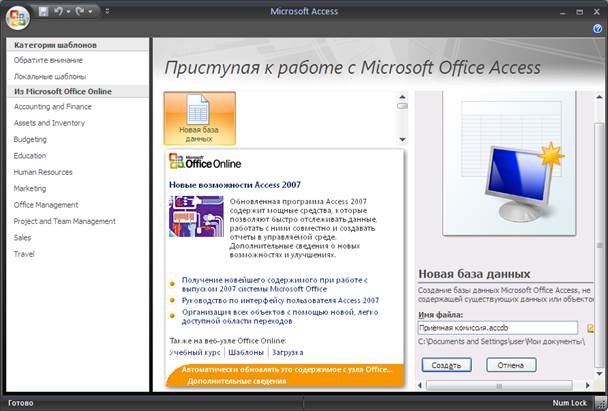Open Marketing templates category
608x411 pixels.
[30, 188]
